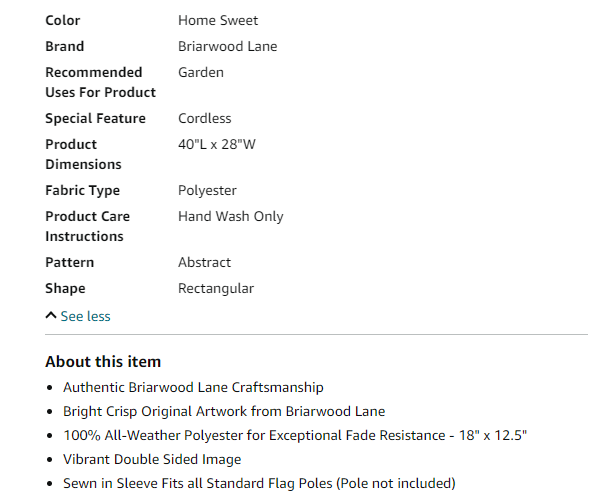
Task: Click the Garden recommended use value
Action: 201,72
